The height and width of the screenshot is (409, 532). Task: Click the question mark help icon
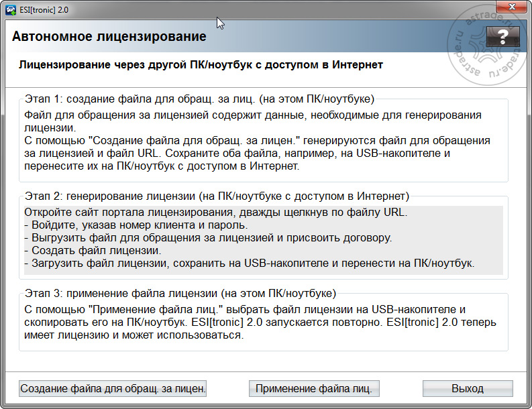coord(503,36)
